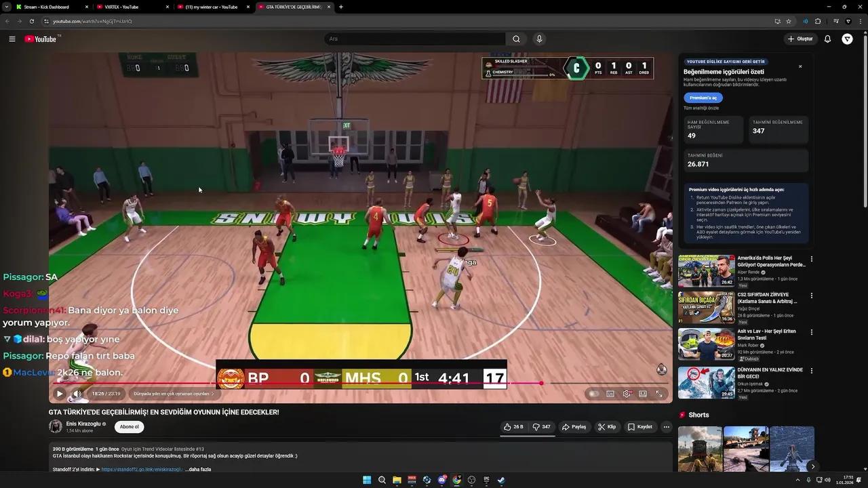Screen dimensions: 868x488
Task: Open the YouTube account avatar menu
Action: pos(847,39)
